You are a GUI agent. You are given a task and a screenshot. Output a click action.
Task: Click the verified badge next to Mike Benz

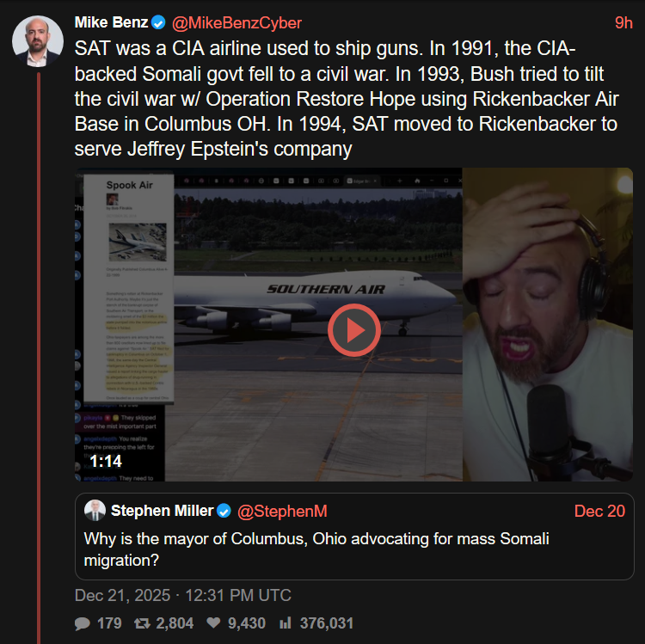click(159, 23)
